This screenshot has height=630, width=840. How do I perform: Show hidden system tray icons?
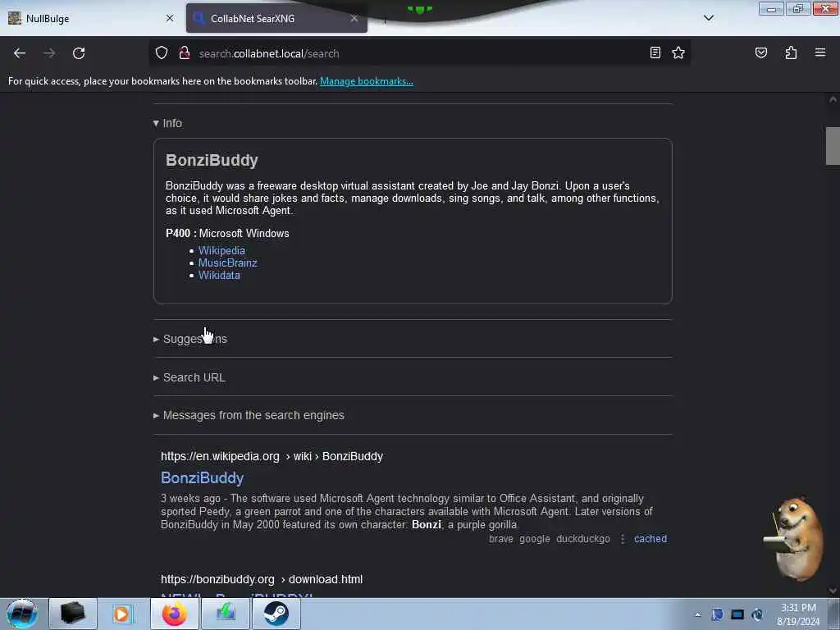point(697,614)
